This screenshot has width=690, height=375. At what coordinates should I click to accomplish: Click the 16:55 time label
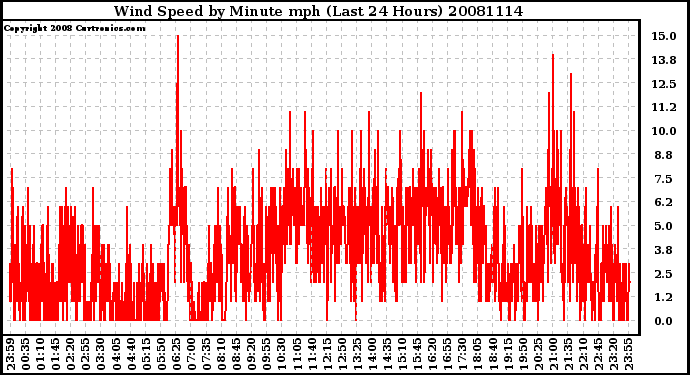pos(447,354)
